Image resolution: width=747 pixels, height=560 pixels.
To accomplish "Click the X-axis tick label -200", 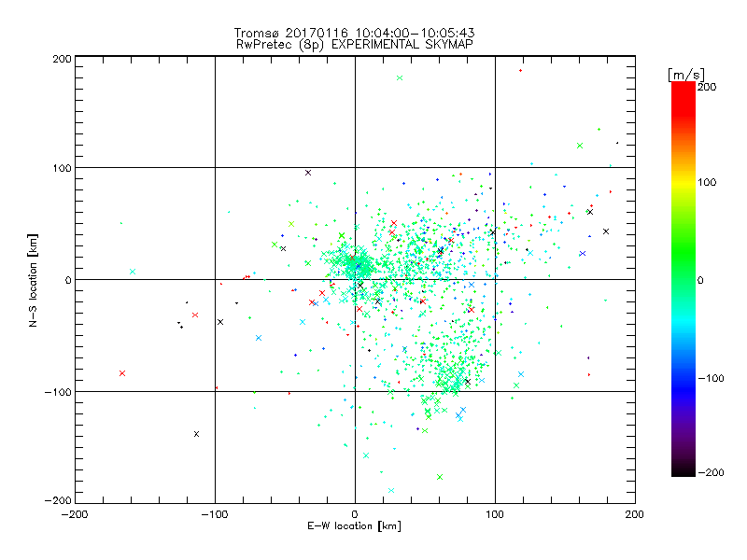I will (x=75, y=514).
